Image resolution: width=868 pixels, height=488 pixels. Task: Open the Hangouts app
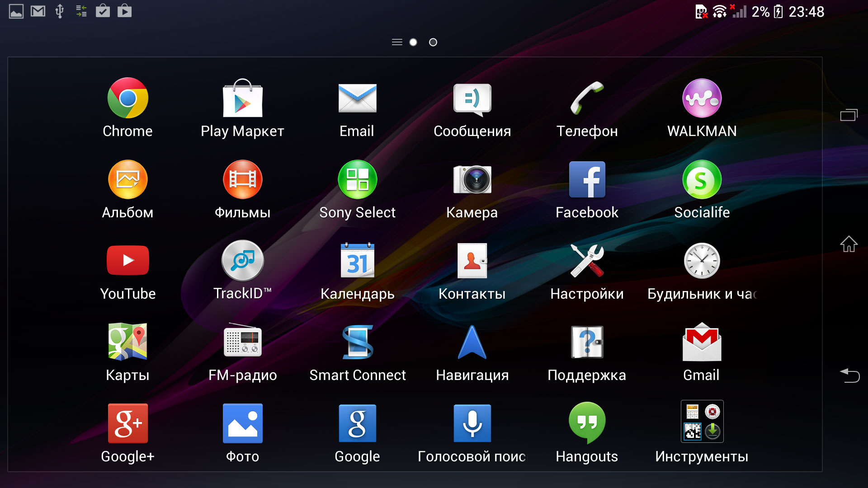pyautogui.click(x=587, y=434)
